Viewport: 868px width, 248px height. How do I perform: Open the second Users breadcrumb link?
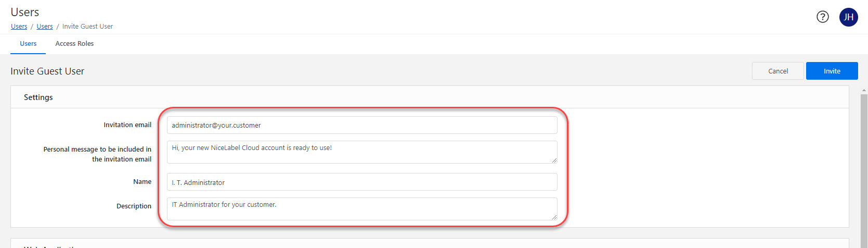point(45,27)
